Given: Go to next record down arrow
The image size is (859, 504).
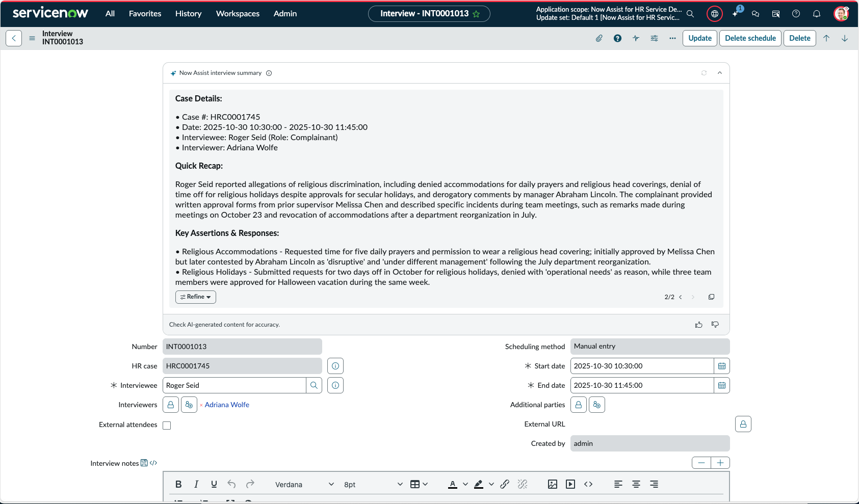Looking at the screenshot, I should coord(845,38).
